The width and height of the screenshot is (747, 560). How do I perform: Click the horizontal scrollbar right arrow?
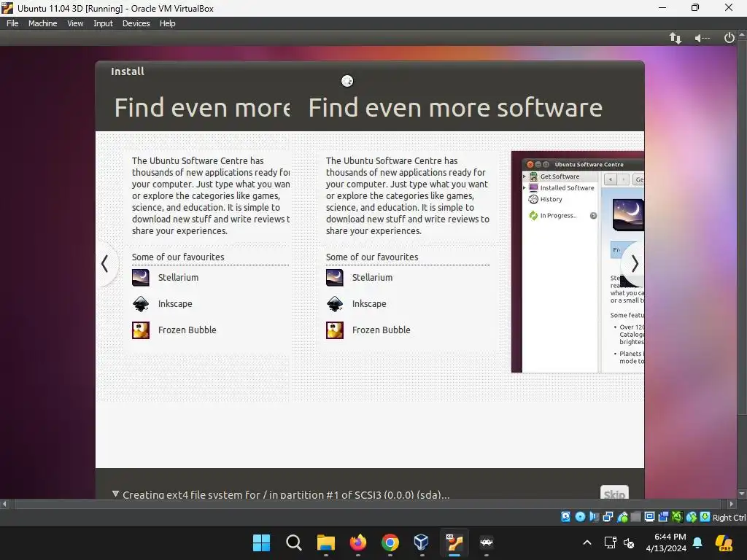[731, 504]
